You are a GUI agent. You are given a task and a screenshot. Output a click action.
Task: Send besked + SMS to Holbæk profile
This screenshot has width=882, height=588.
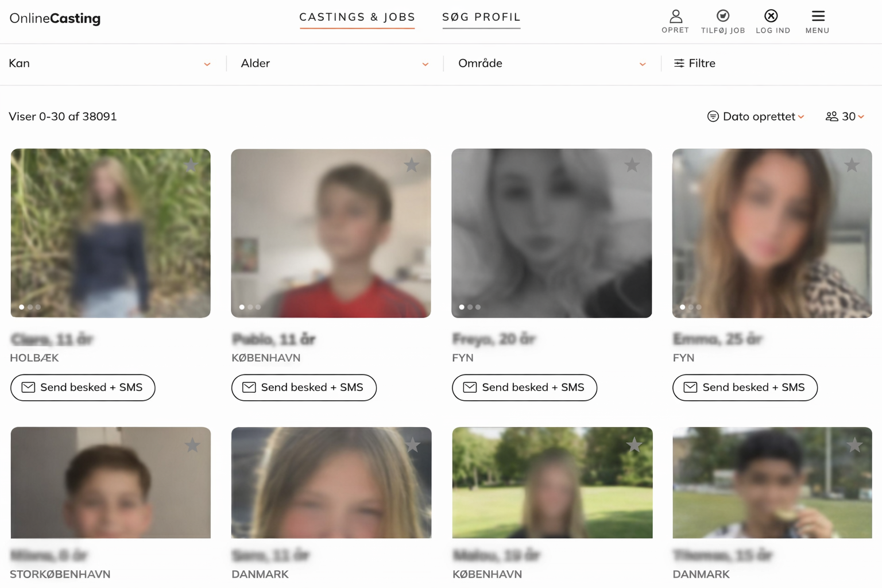tap(83, 388)
